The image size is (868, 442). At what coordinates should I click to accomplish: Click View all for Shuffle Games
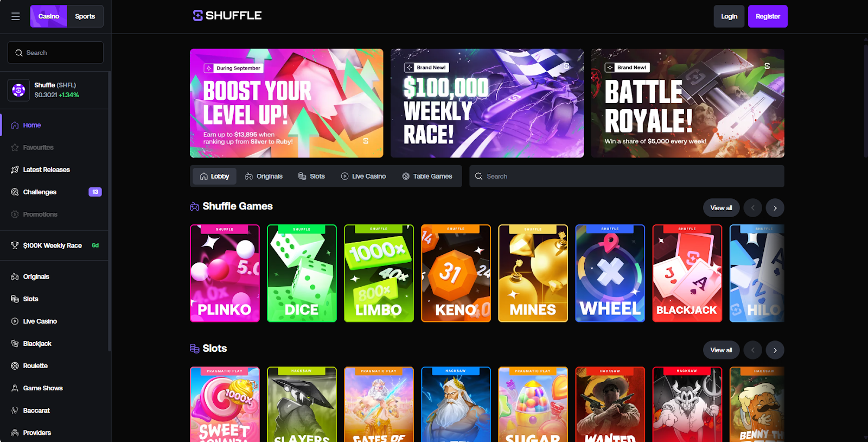(721, 208)
